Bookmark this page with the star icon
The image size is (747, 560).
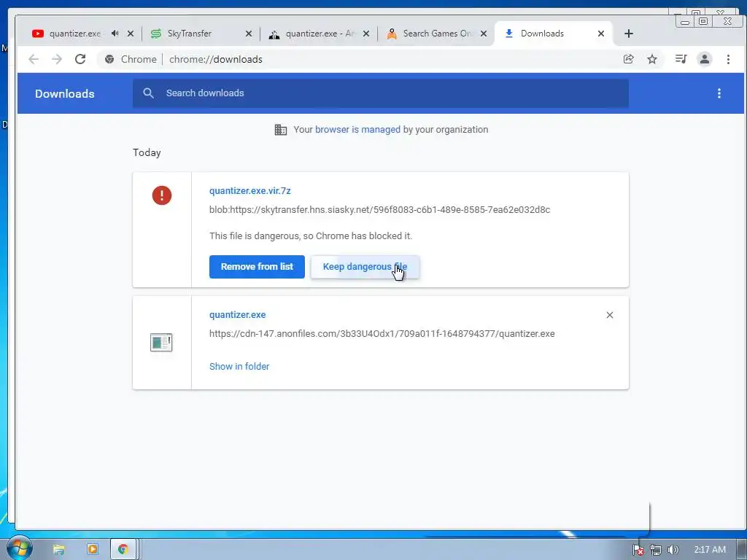[x=652, y=59]
